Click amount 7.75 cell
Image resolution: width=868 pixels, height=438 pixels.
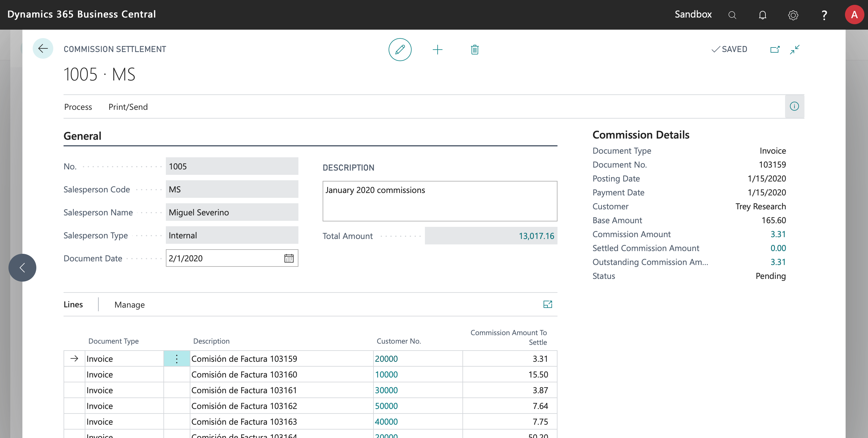click(x=509, y=421)
